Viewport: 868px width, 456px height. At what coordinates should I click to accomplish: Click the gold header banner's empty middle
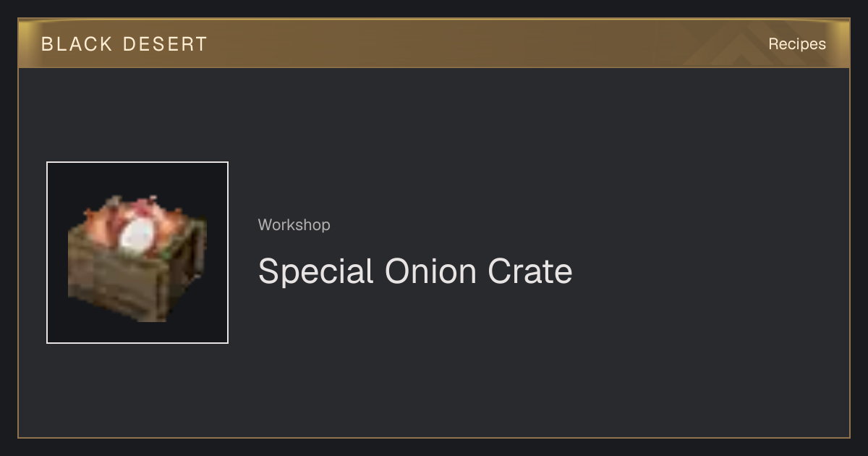448,43
